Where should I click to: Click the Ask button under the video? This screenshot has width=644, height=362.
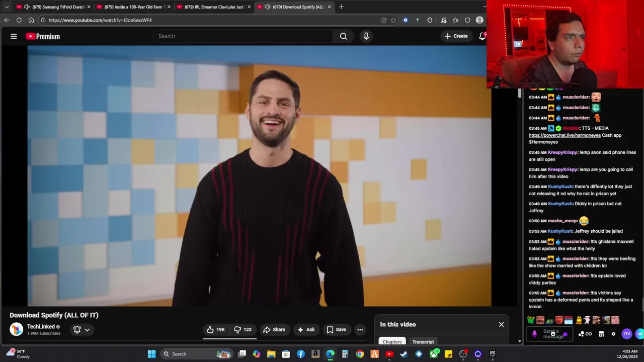[x=306, y=330]
